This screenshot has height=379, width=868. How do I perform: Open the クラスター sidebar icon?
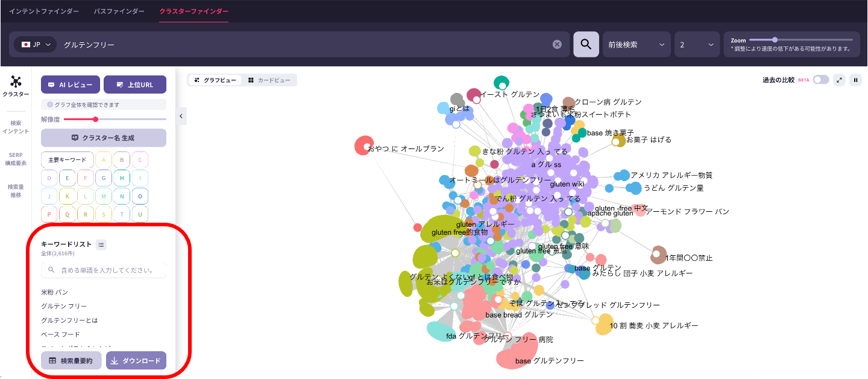(x=16, y=86)
